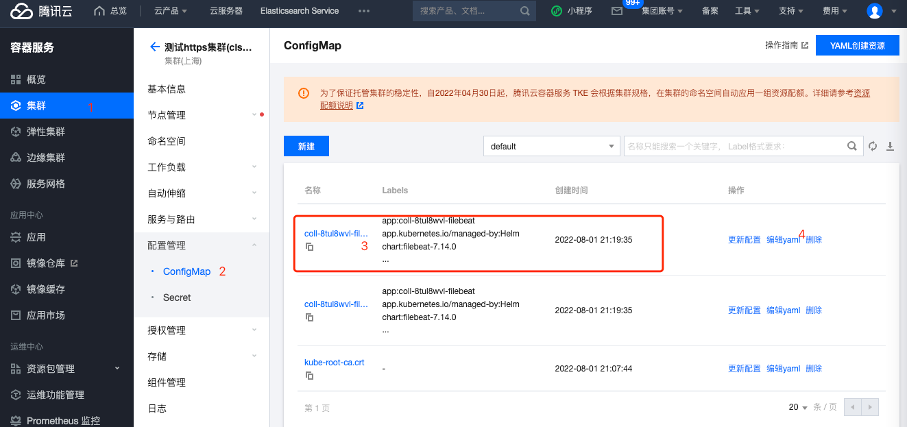
Task: Open 基本信息 menu item
Action: (x=166, y=89)
